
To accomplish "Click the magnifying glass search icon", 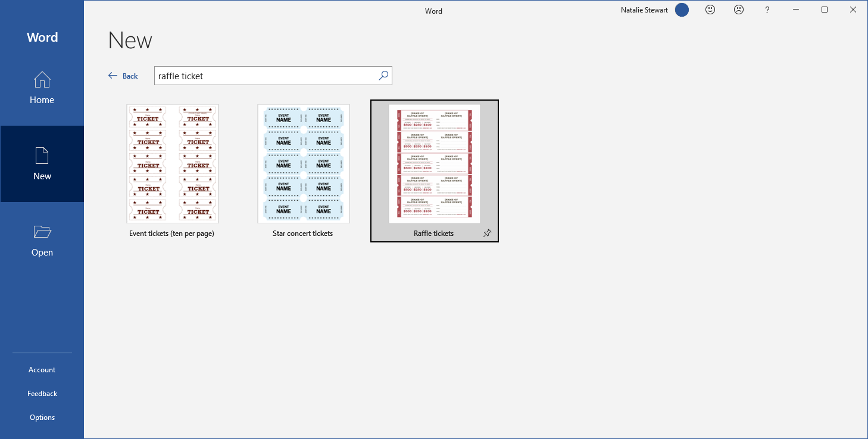I will [383, 76].
